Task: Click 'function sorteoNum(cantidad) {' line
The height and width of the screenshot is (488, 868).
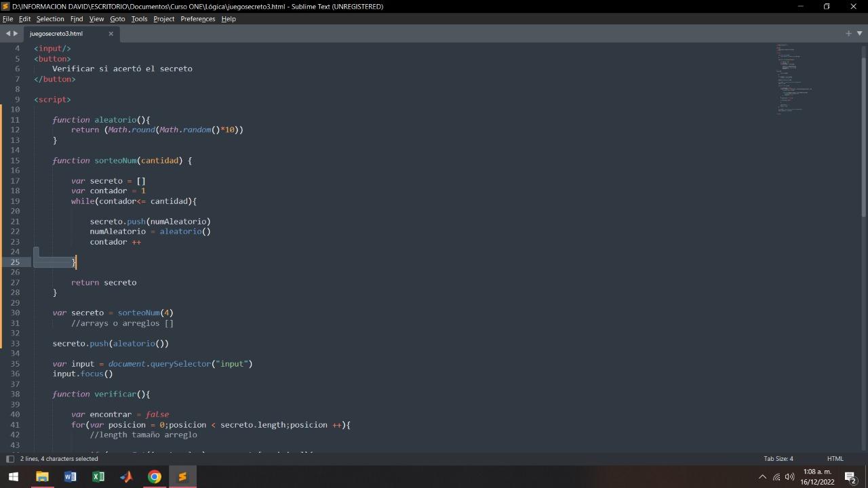Action: [x=123, y=161]
